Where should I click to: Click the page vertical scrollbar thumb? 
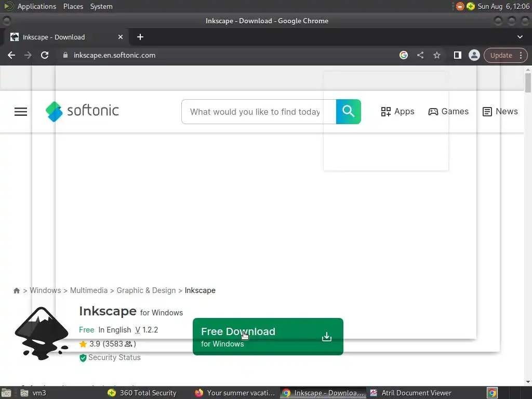528,83
